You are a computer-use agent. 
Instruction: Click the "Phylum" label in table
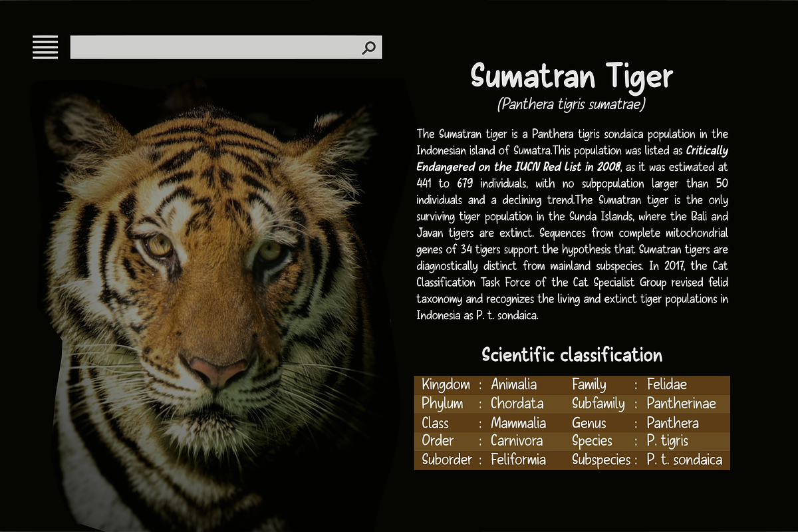point(442,403)
